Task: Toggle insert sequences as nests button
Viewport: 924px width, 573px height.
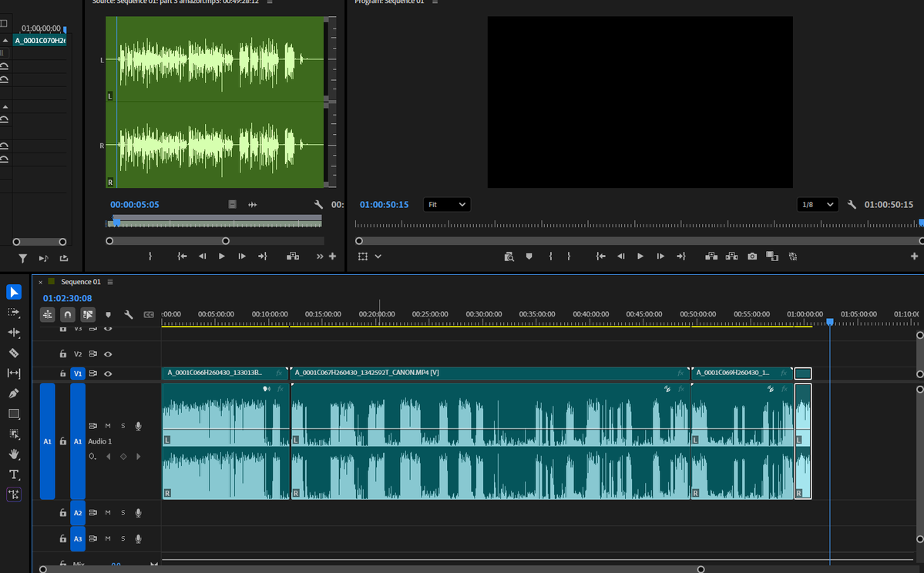Action: pyautogui.click(x=48, y=314)
